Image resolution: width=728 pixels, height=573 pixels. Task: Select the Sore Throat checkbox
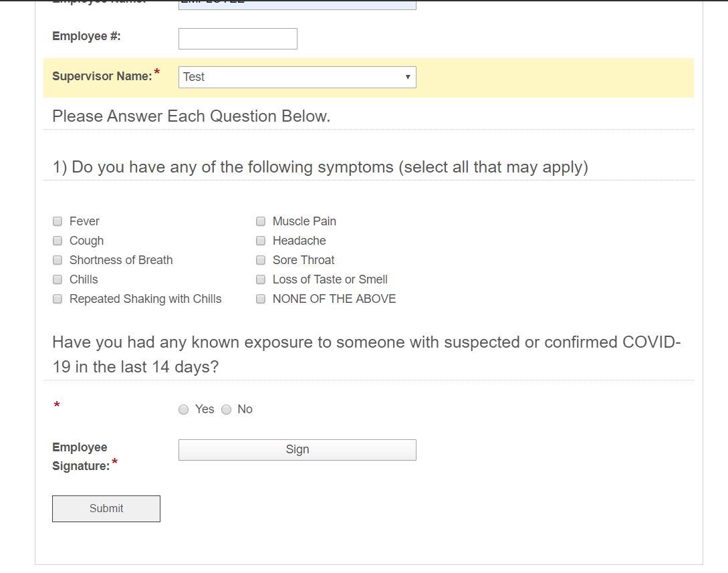261,260
